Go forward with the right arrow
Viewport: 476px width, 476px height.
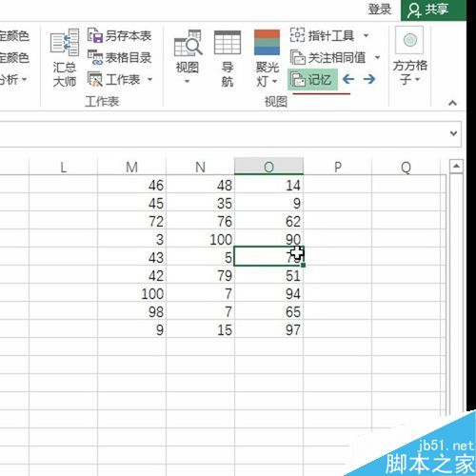pos(369,79)
